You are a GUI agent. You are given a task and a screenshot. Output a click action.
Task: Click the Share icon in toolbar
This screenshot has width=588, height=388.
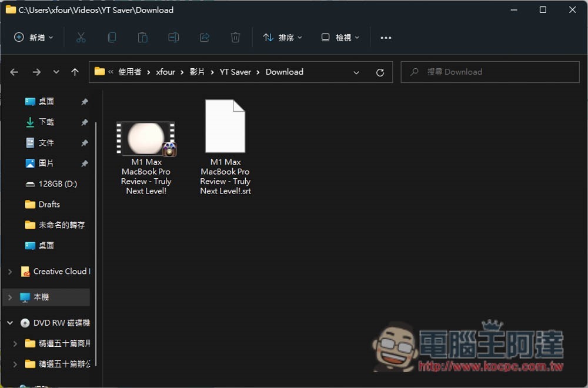click(x=205, y=38)
